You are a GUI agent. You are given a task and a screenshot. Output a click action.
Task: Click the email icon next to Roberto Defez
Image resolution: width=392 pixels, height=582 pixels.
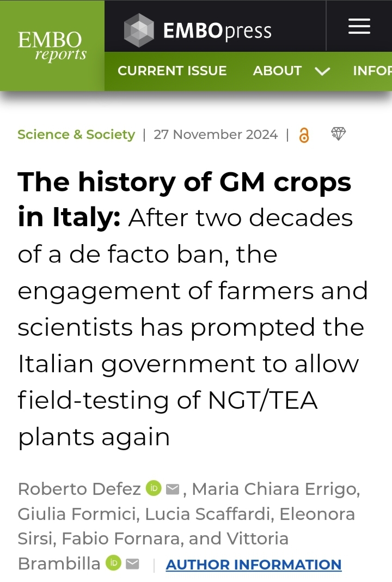[x=172, y=489]
